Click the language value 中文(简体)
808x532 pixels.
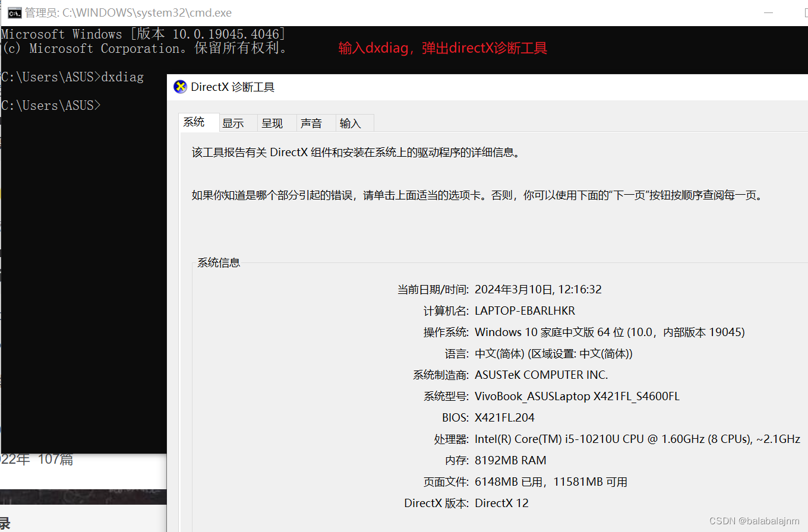coord(554,353)
